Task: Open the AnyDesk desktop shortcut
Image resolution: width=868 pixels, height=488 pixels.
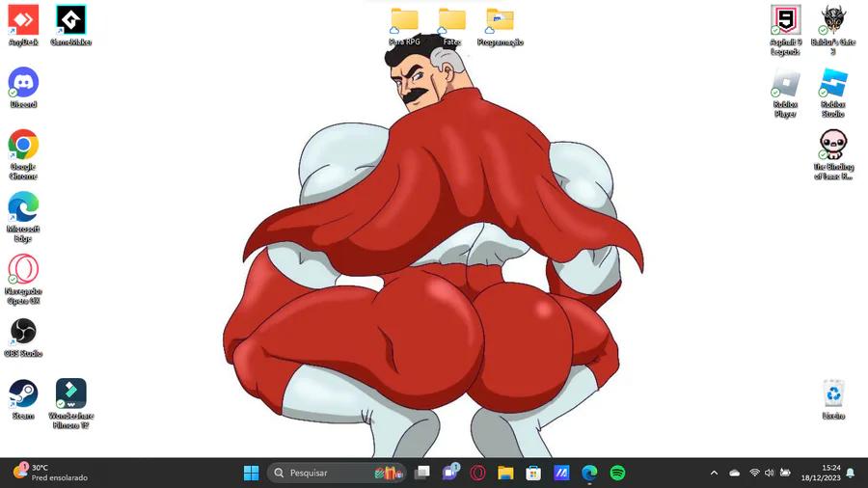Action: pyautogui.click(x=23, y=25)
